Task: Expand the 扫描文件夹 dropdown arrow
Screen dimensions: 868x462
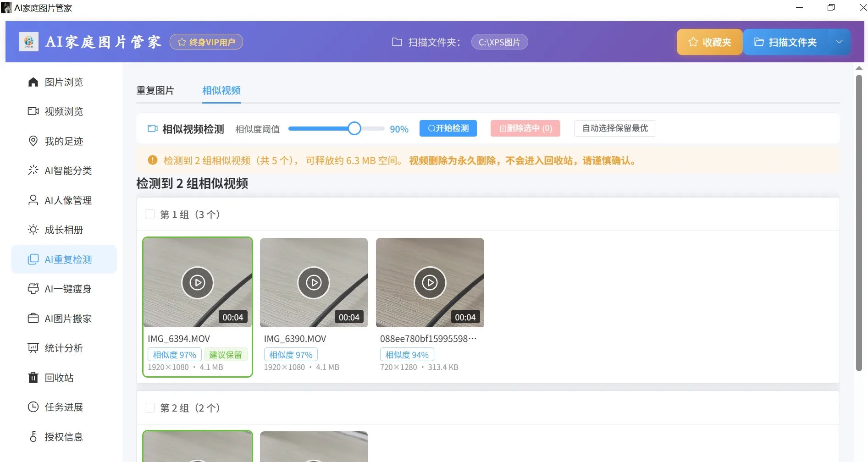Action: pyautogui.click(x=839, y=42)
